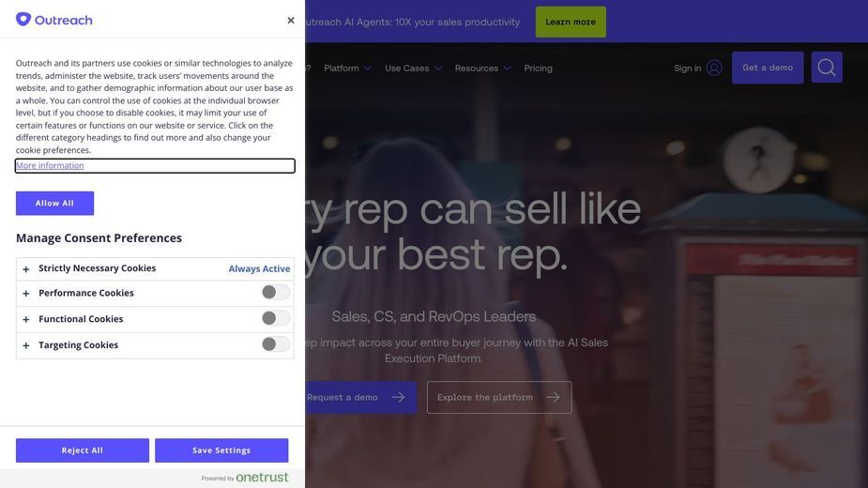This screenshot has width=868, height=488.
Task: Close the cookie preferences panel
Action: click(x=291, y=21)
